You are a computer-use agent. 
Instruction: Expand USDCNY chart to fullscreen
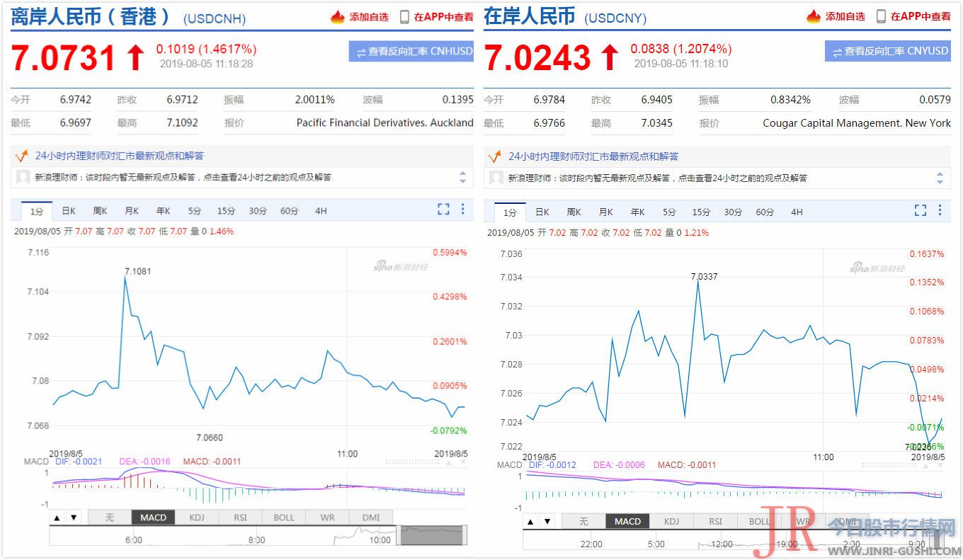click(921, 210)
